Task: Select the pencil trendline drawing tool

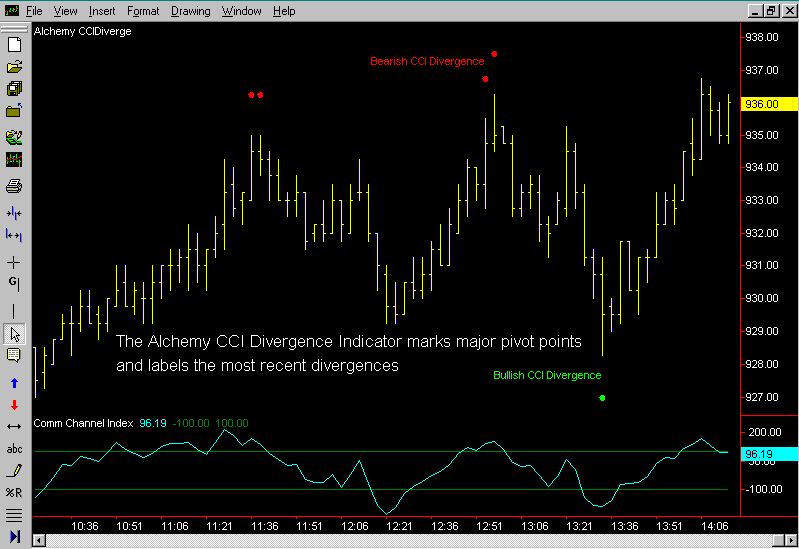Action: 14,470
